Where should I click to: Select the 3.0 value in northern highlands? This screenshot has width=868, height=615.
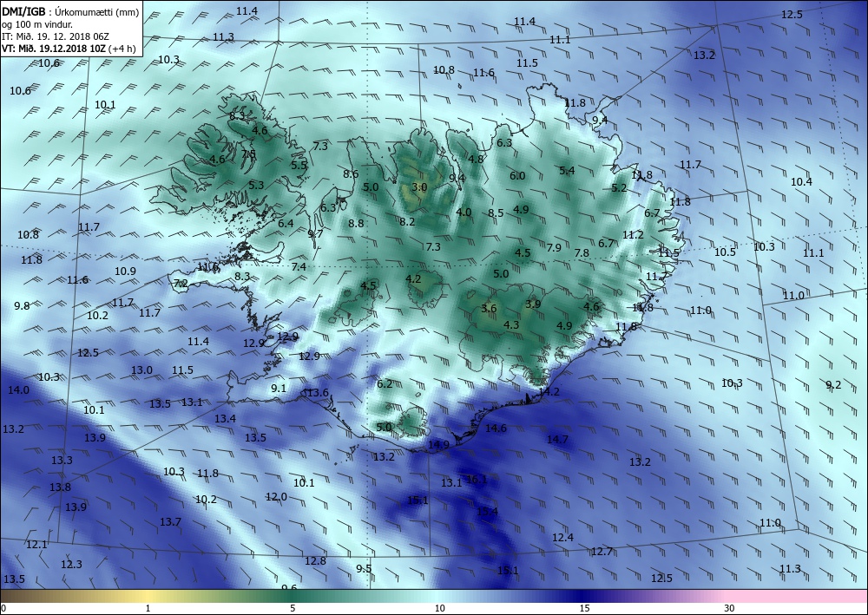click(x=419, y=187)
